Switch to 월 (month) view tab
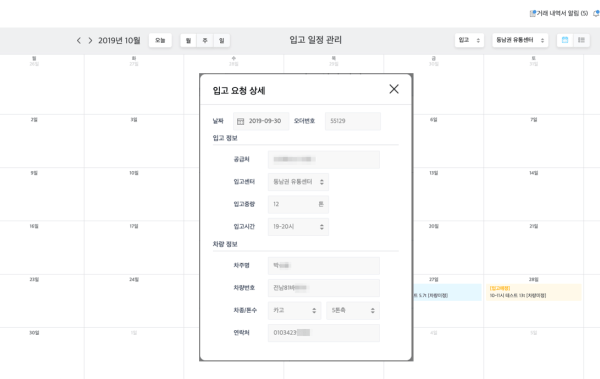The width and height of the screenshot is (600, 379). click(x=188, y=41)
